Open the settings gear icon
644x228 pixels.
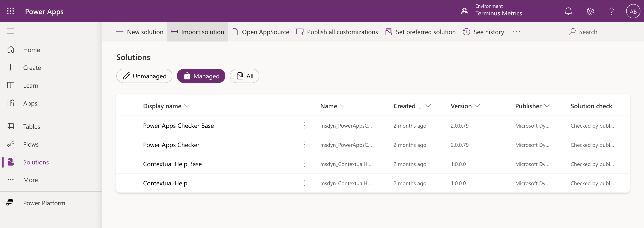point(590,11)
